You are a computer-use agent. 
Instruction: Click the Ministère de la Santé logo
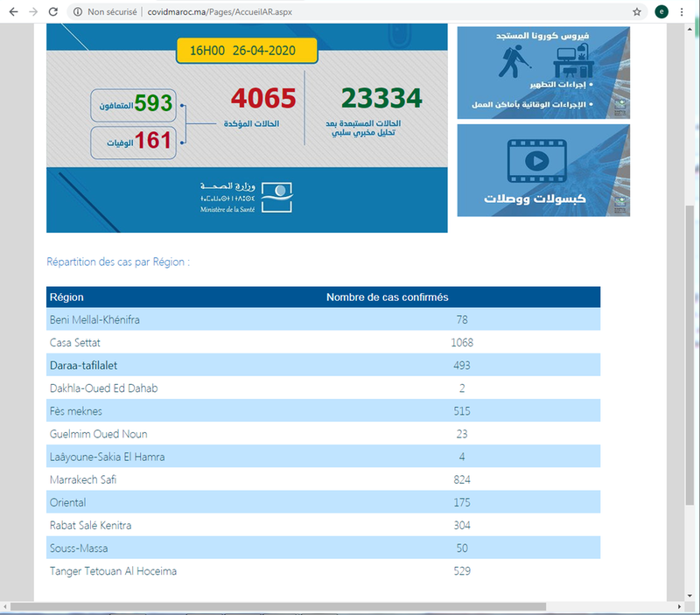pyautogui.click(x=280, y=197)
